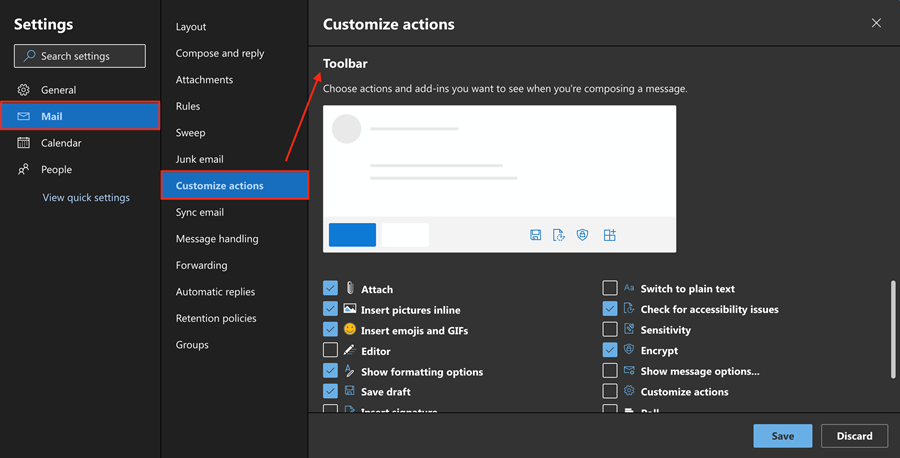Click the floppy disk icon beside Save draft

pos(350,391)
